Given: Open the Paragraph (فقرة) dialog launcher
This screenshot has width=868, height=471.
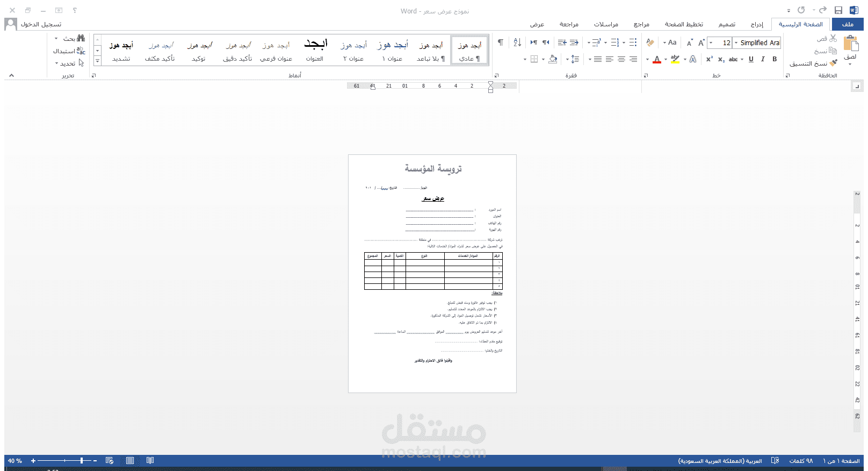Looking at the screenshot, I should [x=496, y=75].
